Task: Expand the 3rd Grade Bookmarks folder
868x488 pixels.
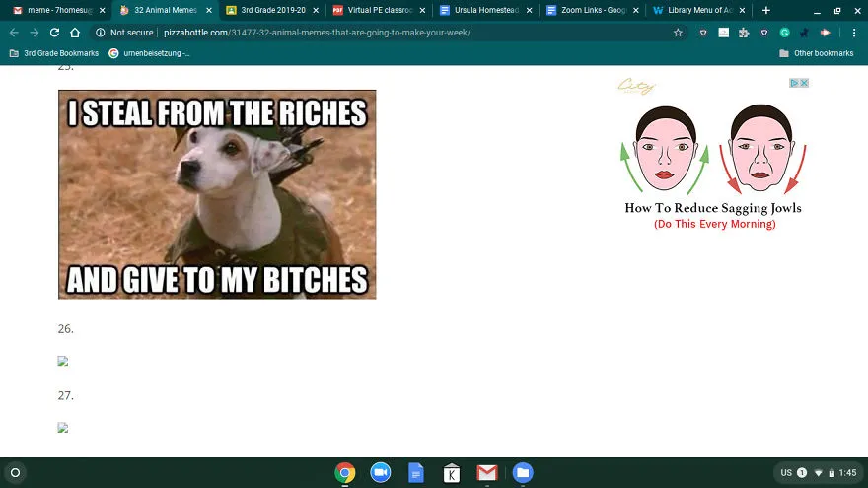Action: point(54,53)
